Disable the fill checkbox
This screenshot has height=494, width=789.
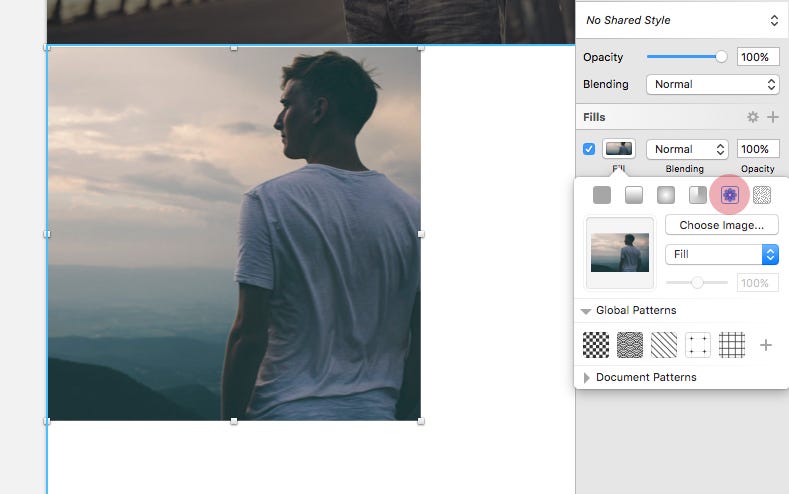589,149
